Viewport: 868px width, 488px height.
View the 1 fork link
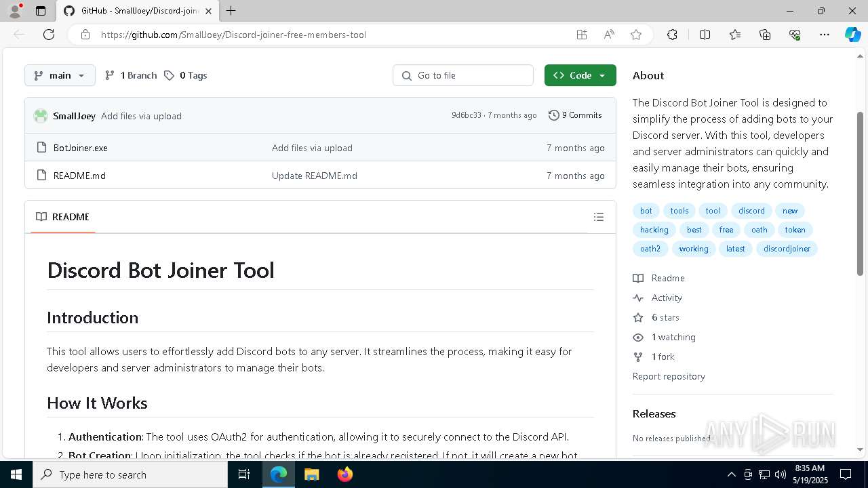[654, 357]
